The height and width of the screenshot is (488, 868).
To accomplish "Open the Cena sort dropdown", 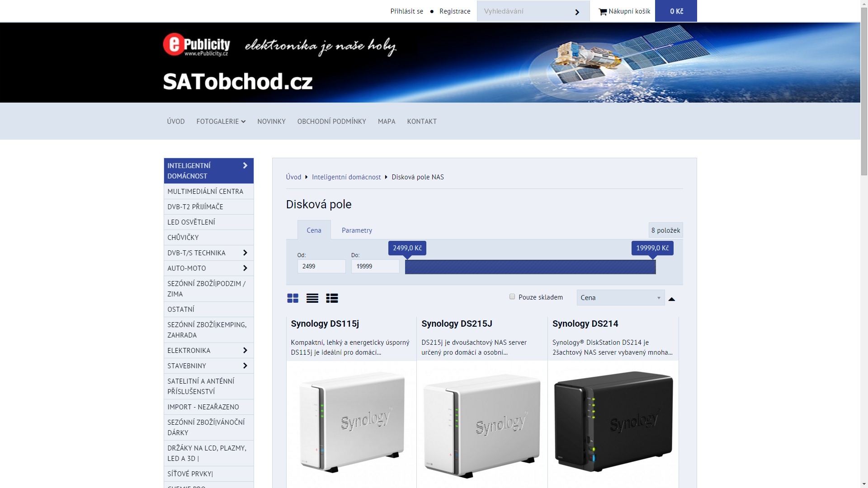I will coord(620,298).
